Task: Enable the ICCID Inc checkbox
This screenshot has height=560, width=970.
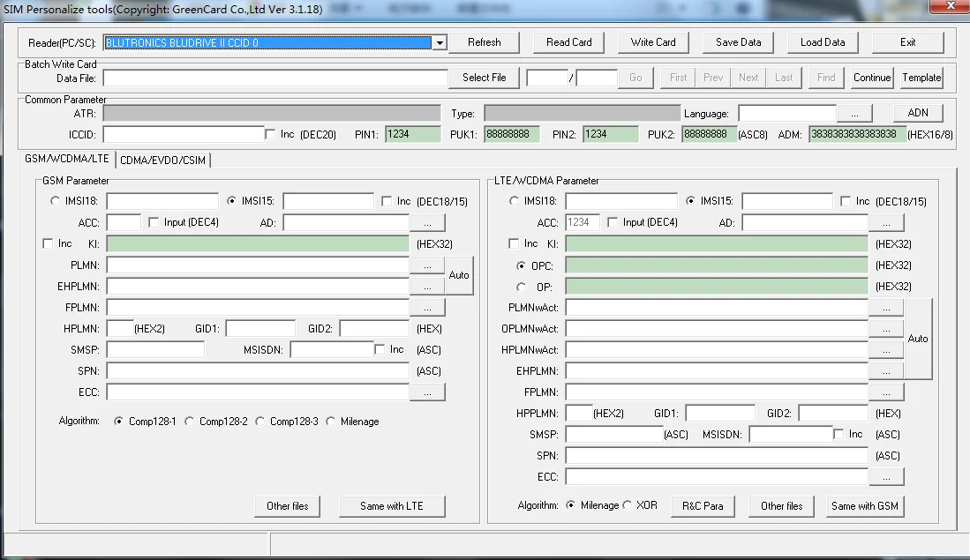Action: point(271,134)
